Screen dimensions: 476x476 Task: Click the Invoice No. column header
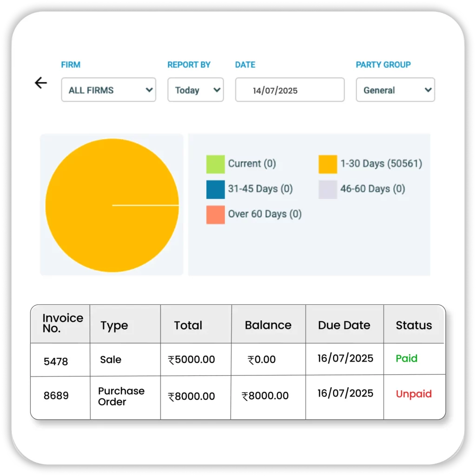[60, 323]
